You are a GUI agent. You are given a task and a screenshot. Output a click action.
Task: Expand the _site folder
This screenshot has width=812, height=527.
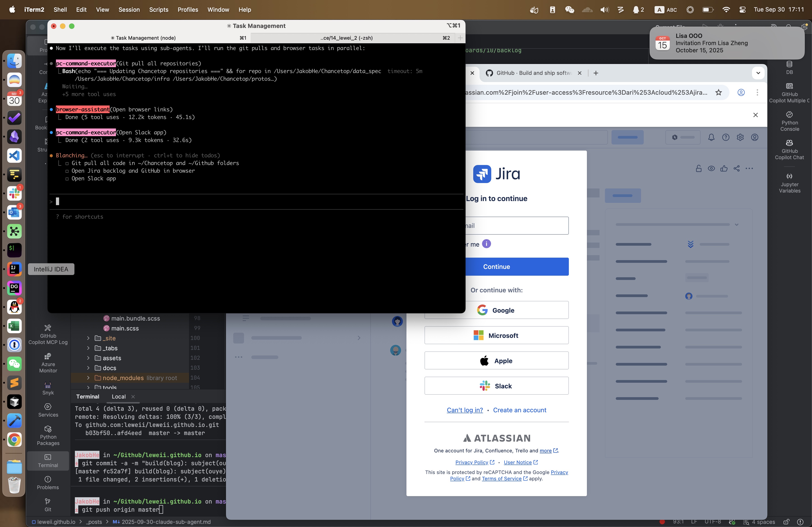pos(88,338)
